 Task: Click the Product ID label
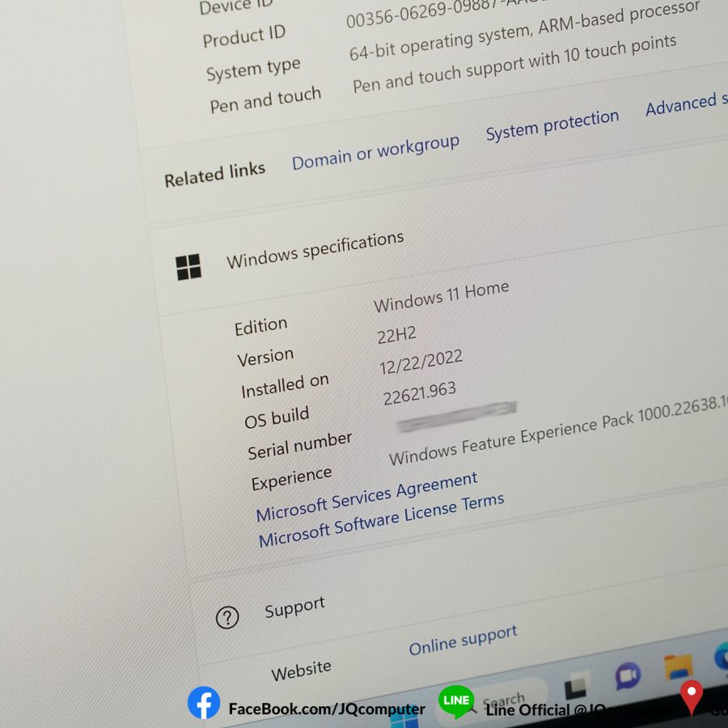coord(243,36)
